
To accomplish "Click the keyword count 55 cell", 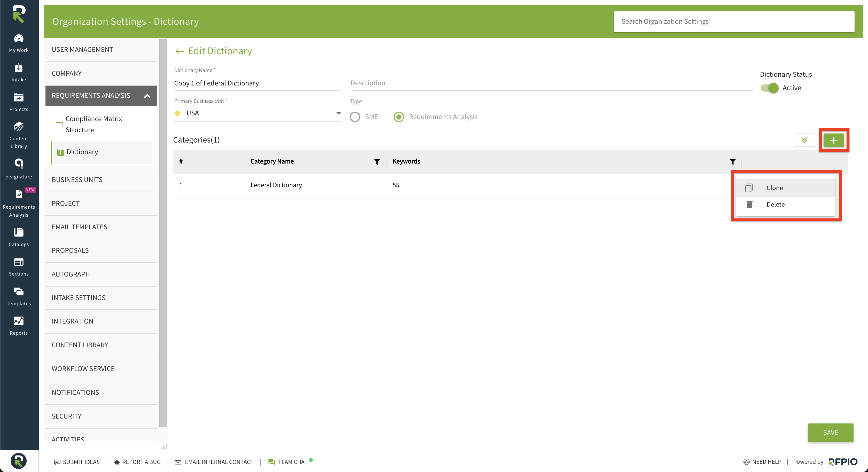I will point(396,185).
